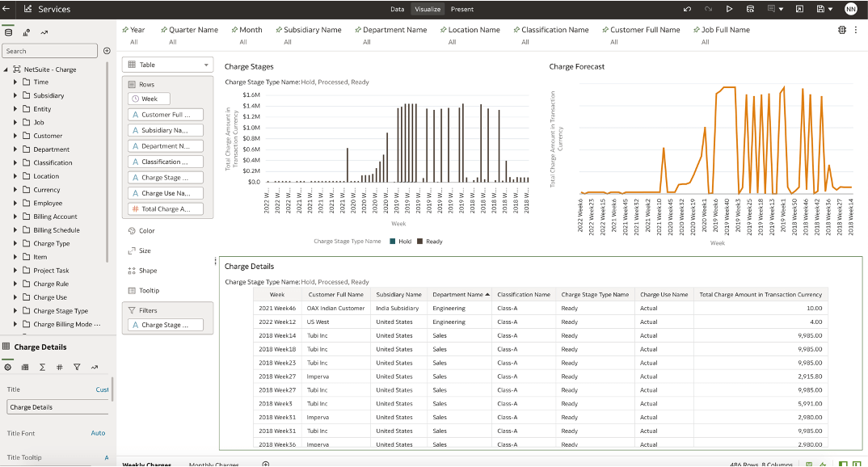Image resolution: width=868 pixels, height=467 pixels.
Task: Click the Preview play icon
Action: [x=729, y=9]
